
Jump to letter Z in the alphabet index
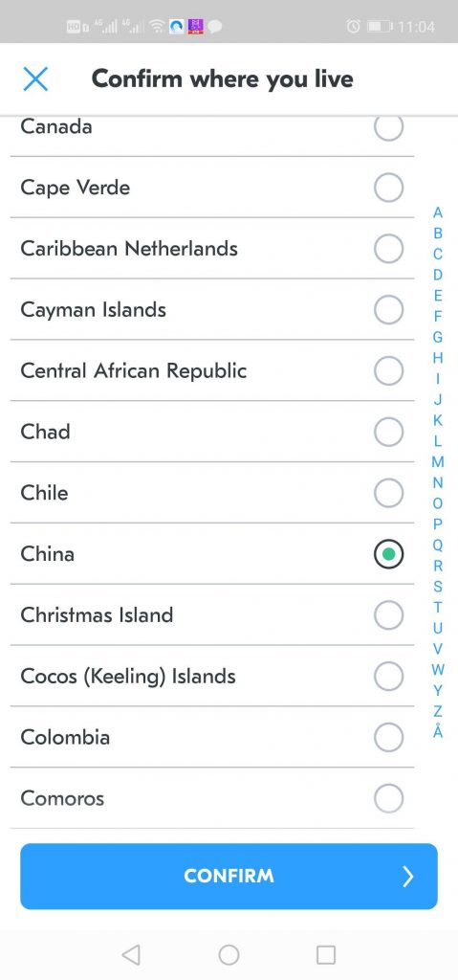click(x=438, y=711)
